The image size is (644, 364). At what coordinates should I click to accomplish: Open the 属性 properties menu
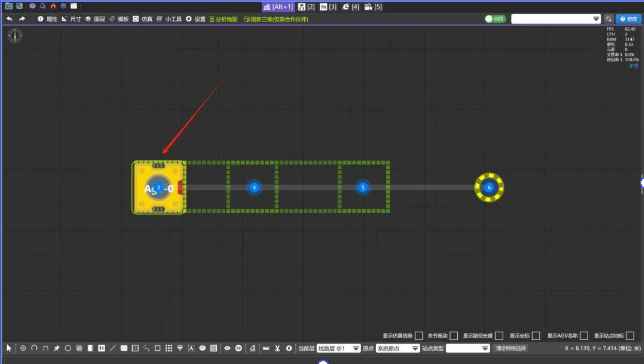pyautogui.click(x=48, y=19)
